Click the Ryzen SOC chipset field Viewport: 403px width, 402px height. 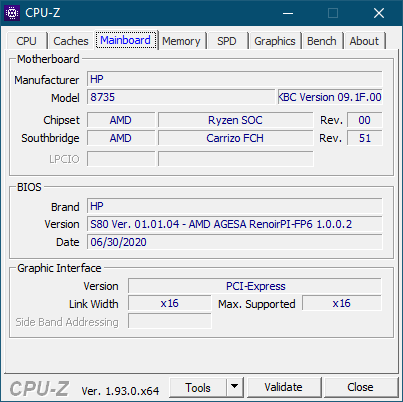235,120
